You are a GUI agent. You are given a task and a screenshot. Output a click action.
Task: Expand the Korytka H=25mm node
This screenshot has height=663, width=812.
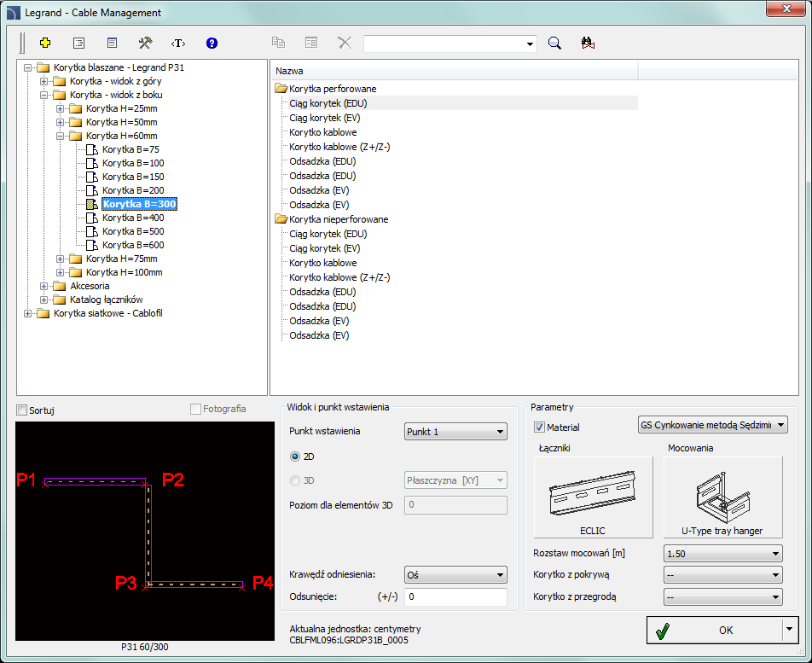(60, 108)
